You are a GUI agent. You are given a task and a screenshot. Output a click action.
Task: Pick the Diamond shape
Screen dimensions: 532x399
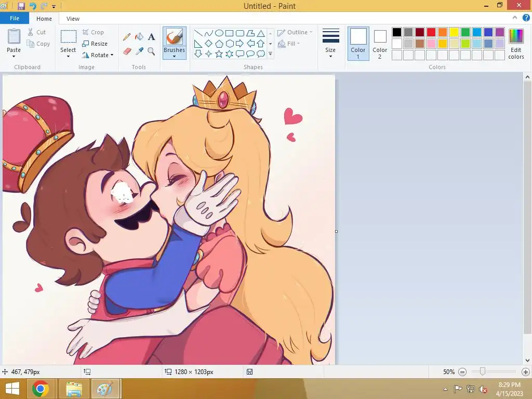click(x=209, y=44)
